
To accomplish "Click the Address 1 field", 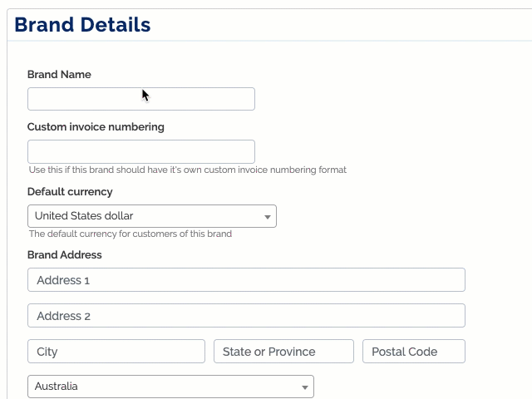I will point(246,280).
